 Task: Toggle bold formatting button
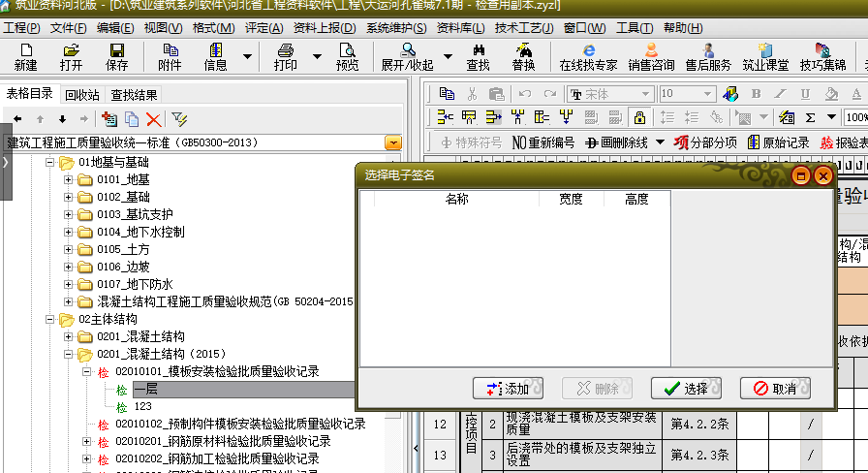point(757,94)
